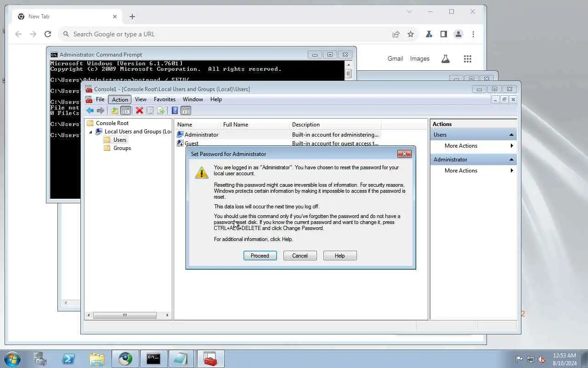Image resolution: width=588 pixels, height=368 pixels.
Task: Click the Guest user account icon in list
Action: click(180, 144)
